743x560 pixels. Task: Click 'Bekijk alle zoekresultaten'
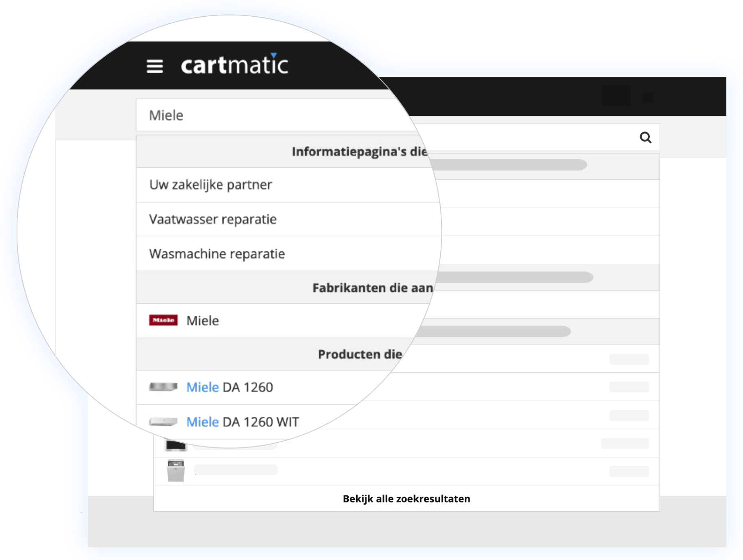pyautogui.click(x=406, y=499)
